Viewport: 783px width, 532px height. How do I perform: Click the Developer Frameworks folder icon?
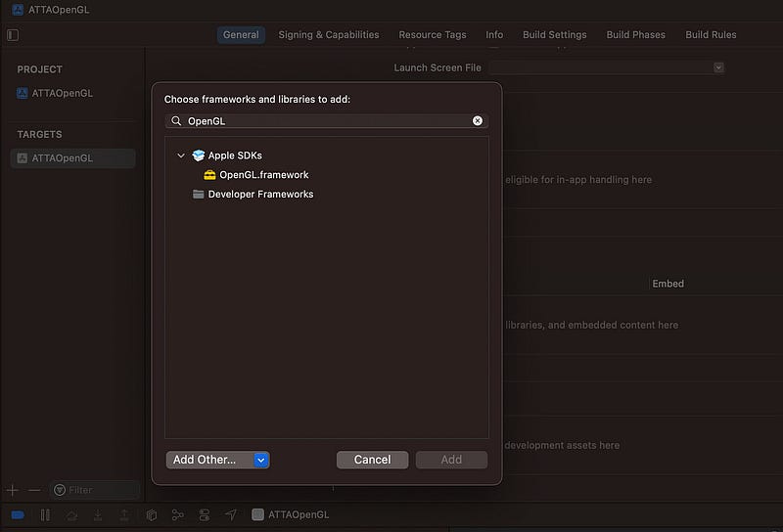click(199, 195)
